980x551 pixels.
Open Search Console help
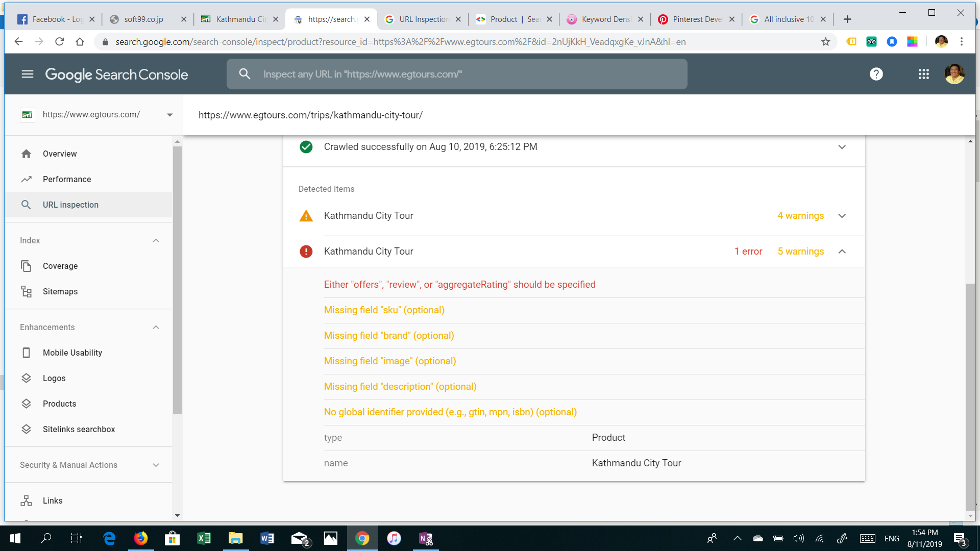click(876, 74)
